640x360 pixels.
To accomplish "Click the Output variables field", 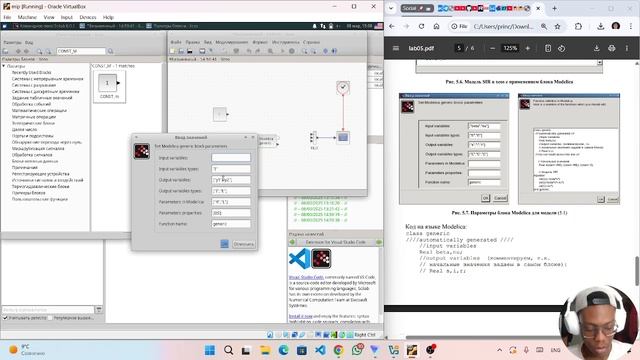I will point(231,180).
